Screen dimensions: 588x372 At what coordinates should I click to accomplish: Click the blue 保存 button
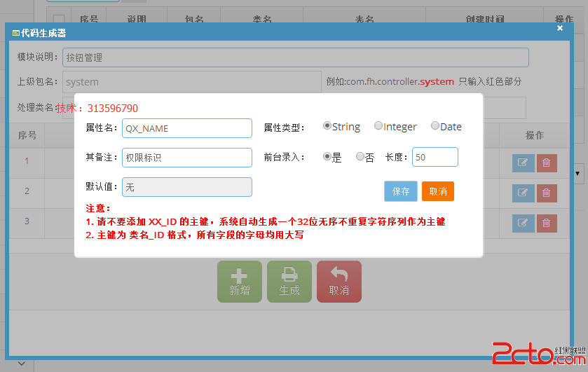pyautogui.click(x=401, y=191)
